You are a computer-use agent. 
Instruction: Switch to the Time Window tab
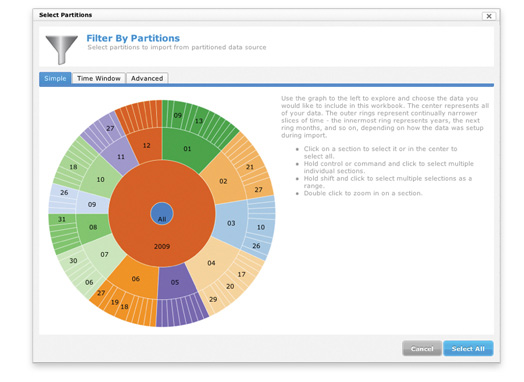pos(99,78)
